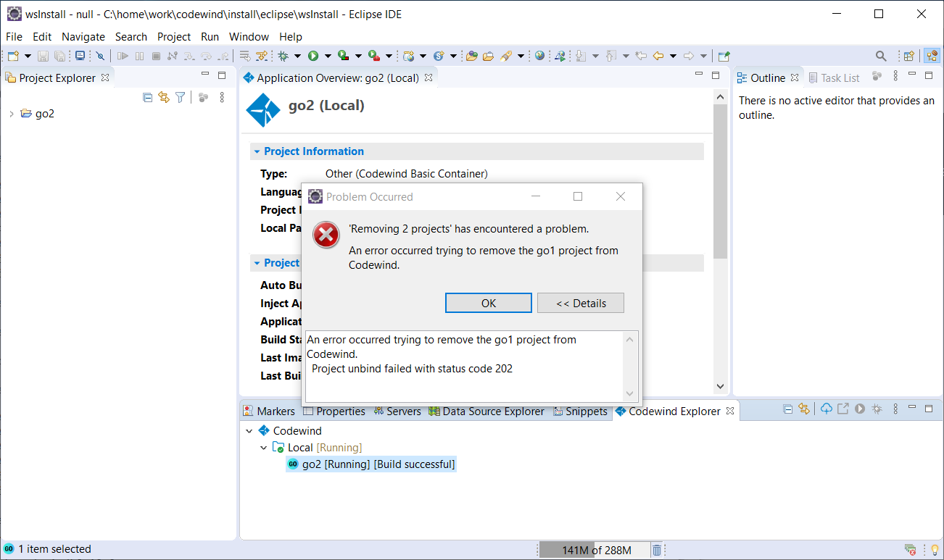The width and height of the screenshot is (944, 560).
Task: Click the Details button in the error dialog
Action: pyautogui.click(x=580, y=303)
